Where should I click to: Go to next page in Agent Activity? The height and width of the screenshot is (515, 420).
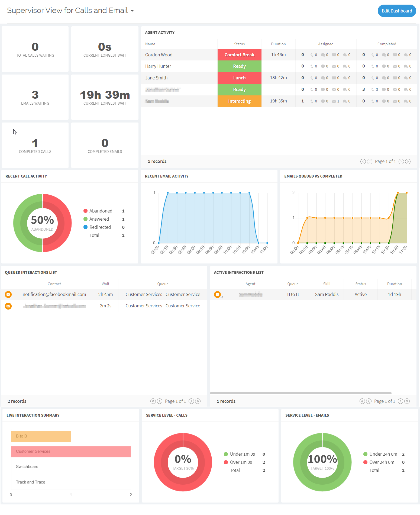pos(401,162)
